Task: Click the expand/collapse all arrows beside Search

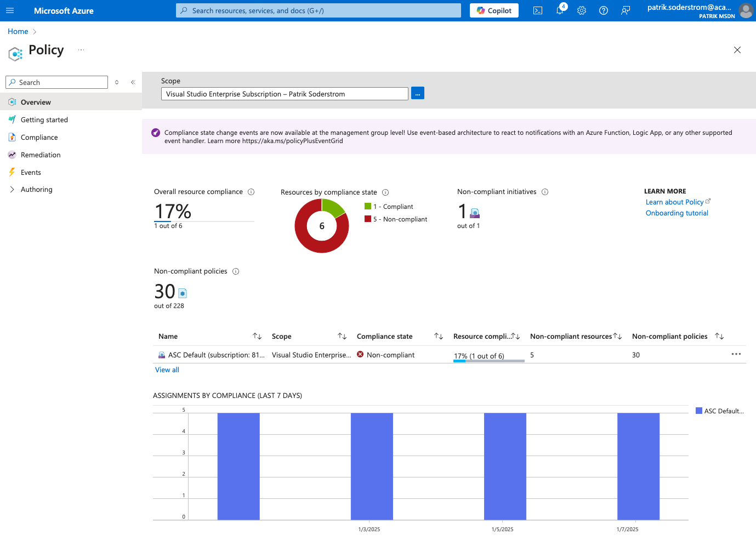Action: (117, 82)
